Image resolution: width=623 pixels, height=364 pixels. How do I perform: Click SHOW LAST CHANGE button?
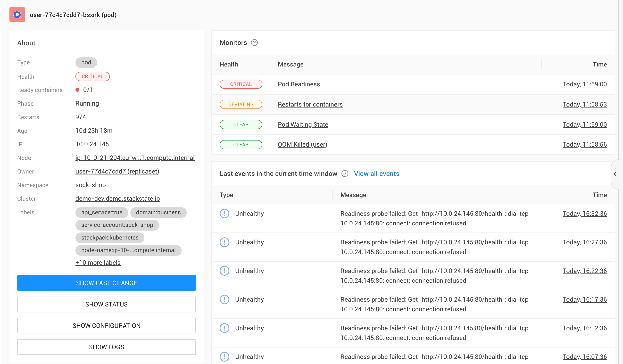[x=106, y=283]
